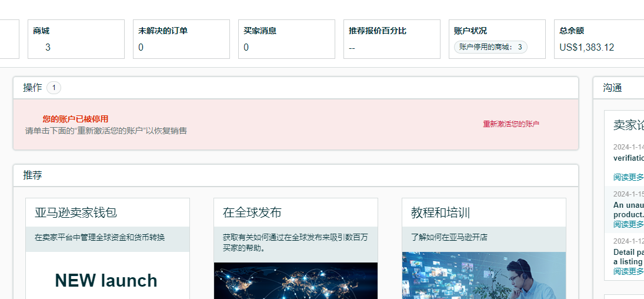Open the 亚马逊卖家钱包 card title

tap(76, 212)
